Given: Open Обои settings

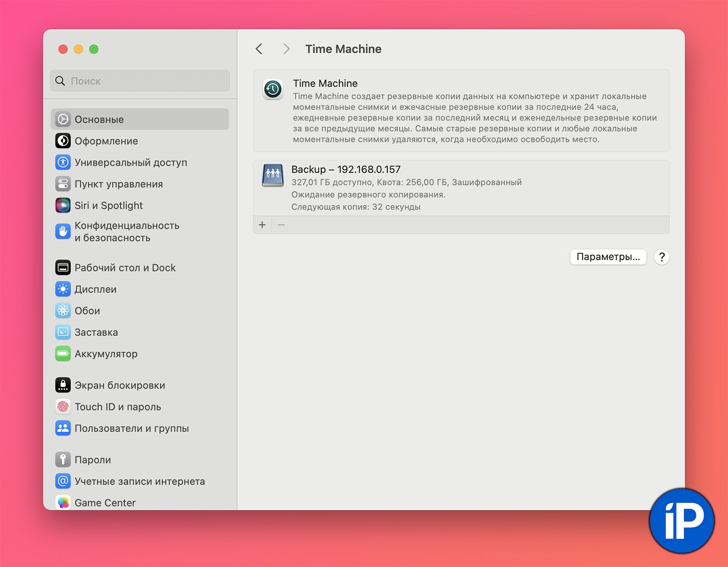Looking at the screenshot, I should click(140, 311).
